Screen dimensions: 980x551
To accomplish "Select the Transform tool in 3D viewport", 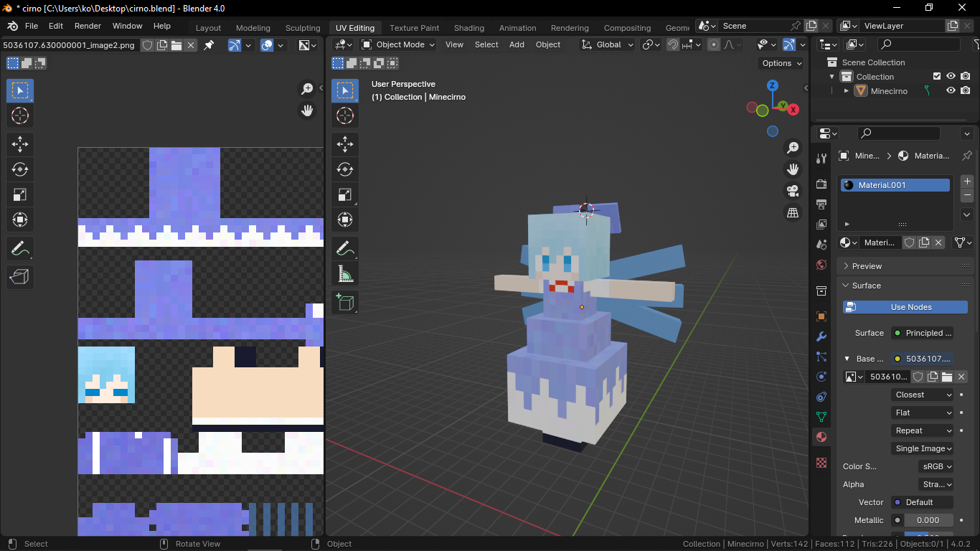I will tap(345, 220).
